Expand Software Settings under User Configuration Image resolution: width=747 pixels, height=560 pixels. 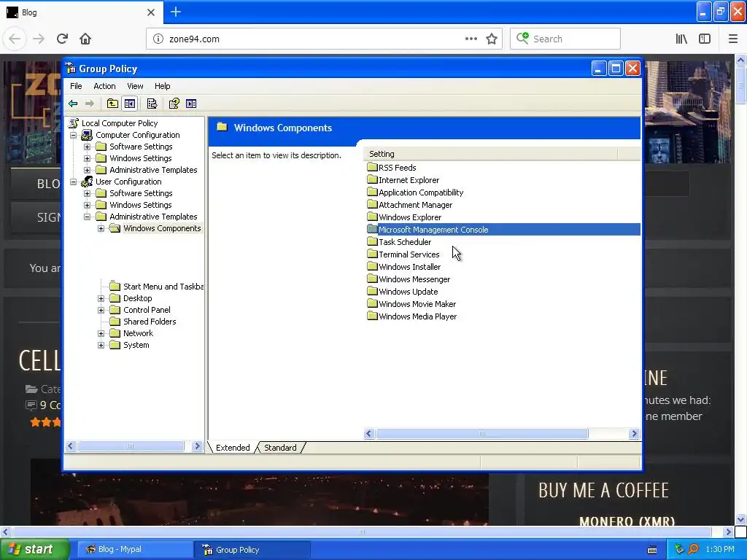(x=88, y=193)
